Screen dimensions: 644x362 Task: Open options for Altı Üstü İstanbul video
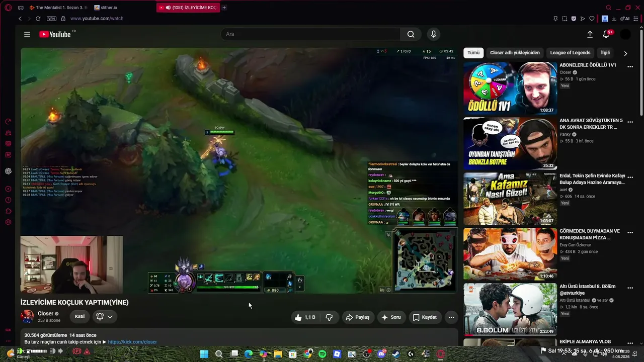point(630,288)
